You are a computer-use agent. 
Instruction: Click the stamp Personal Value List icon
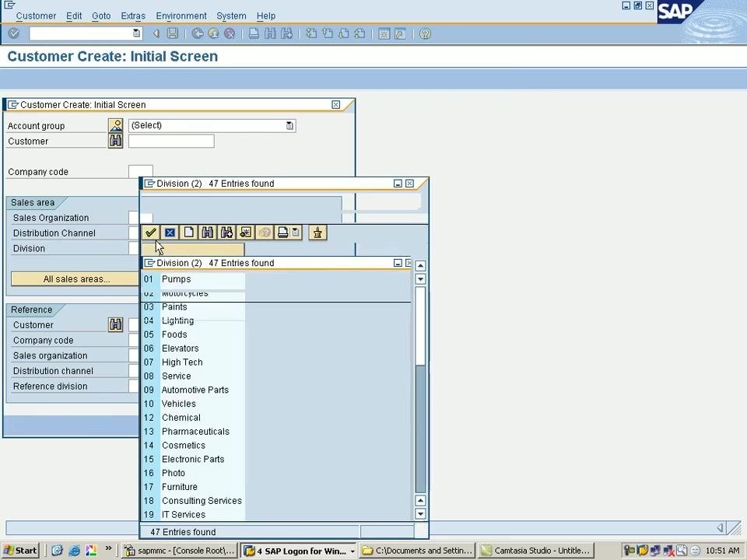(317, 233)
